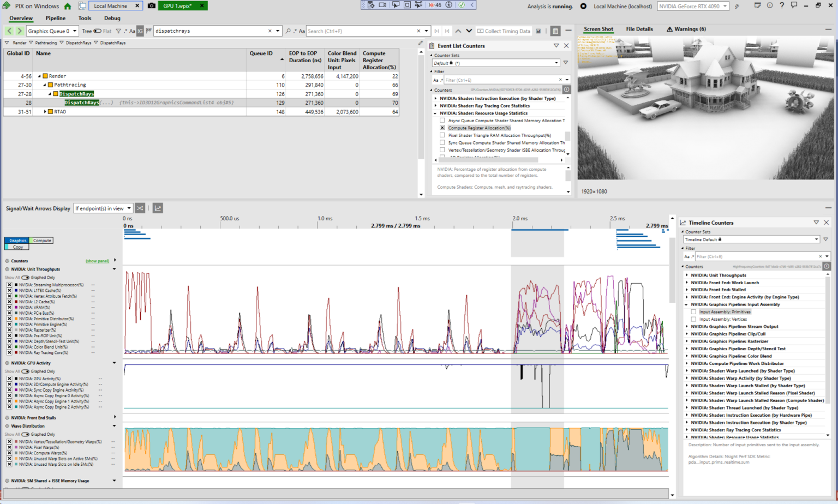Screen dimensions: 838x504
Task: Expand NVIDIA: Graphics Pipeline: Rasterizer group
Action: click(687, 341)
